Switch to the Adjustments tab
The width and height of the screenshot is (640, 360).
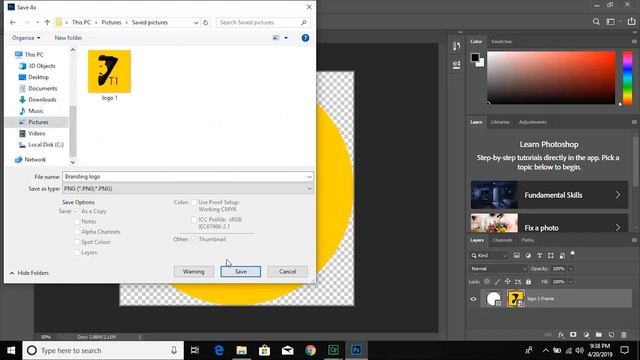click(532, 122)
